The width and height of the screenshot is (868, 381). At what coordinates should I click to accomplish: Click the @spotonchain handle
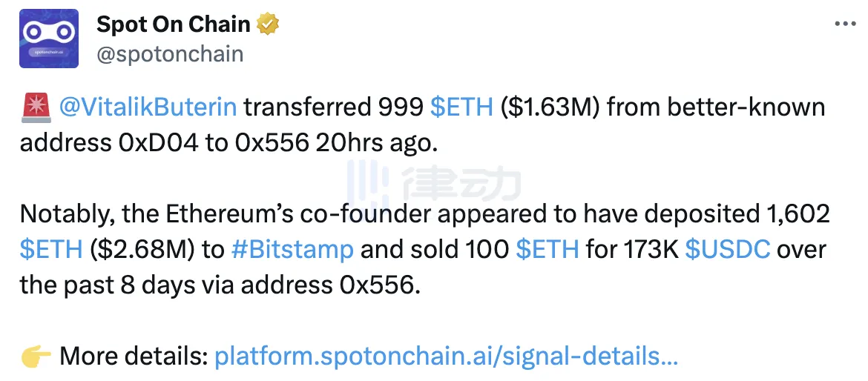click(x=170, y=54)
